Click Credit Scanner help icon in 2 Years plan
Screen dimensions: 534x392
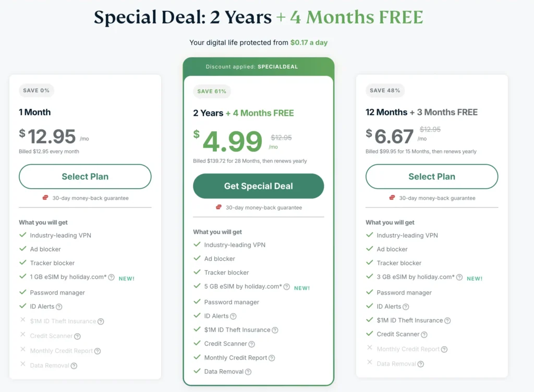point(252,344)
